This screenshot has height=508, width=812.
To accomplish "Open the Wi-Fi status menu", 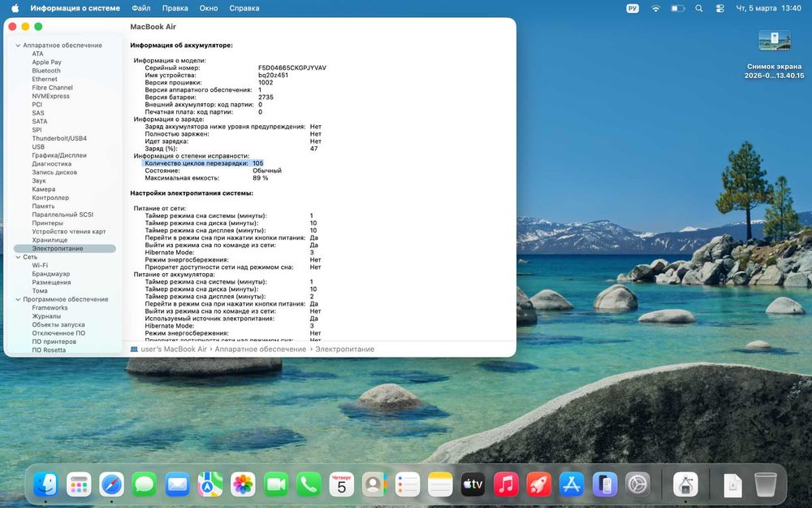I will 655,8.
